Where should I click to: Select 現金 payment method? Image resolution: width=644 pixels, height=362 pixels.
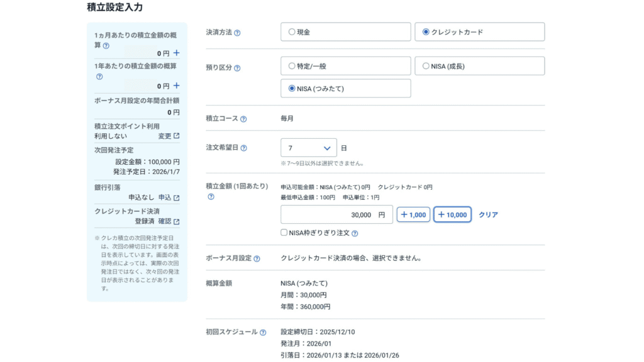pyautogui.click(x=292, y=32)
